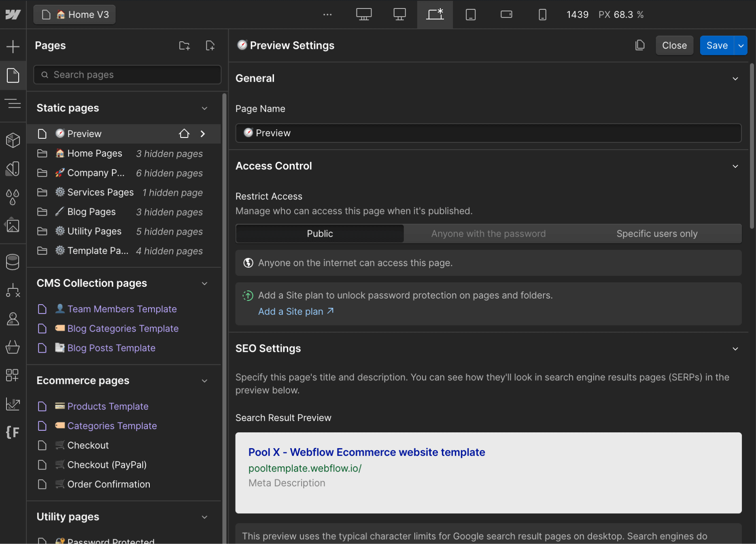Save the Preview page settings
756x544 pixels.
(x=716, y=45)
